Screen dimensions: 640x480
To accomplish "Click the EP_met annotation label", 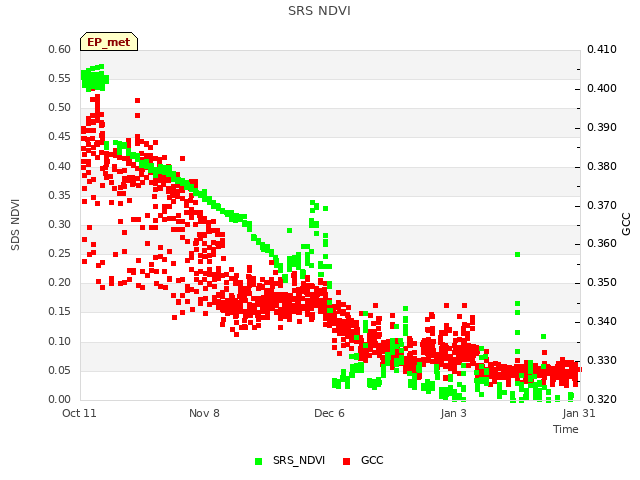I will (109, 42).
